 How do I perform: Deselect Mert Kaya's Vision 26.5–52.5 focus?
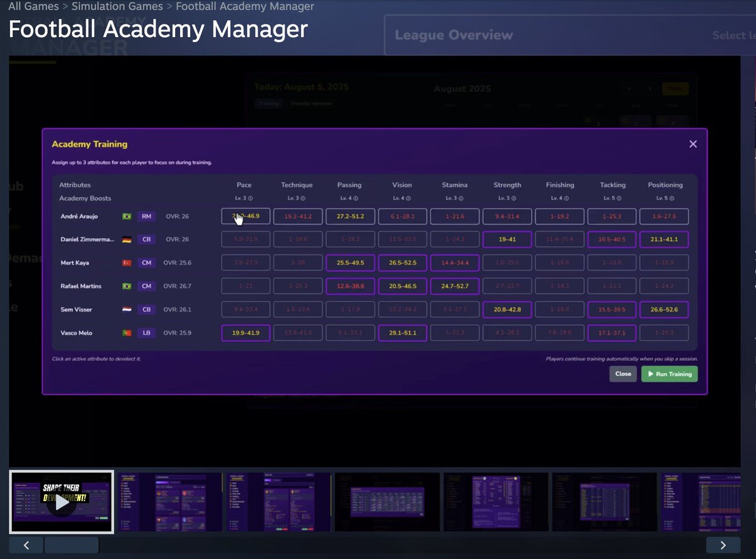403,263
